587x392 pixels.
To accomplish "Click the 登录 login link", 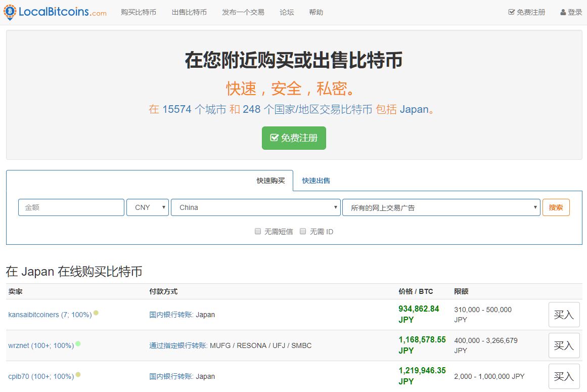I will coord(571,12).
